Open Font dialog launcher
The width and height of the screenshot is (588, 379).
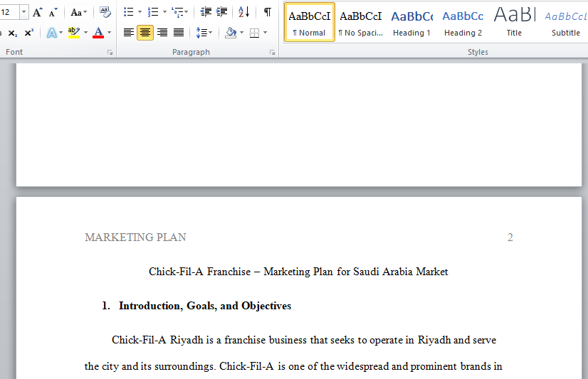click(110, 53)
